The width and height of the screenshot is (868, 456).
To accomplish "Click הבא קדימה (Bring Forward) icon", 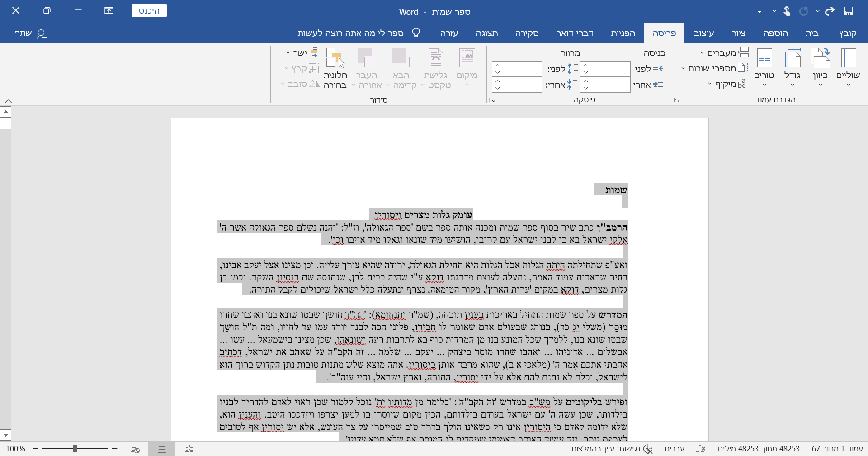I will [x=401, y=68].
